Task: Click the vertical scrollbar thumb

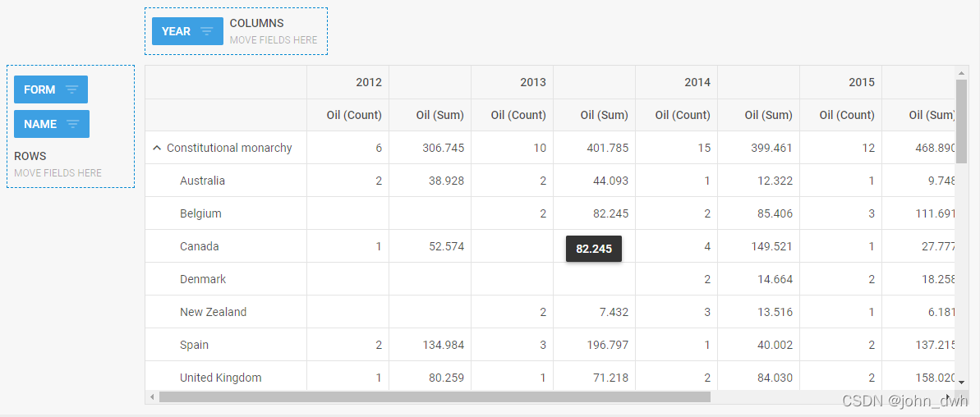Action: (x=961, y=121)
